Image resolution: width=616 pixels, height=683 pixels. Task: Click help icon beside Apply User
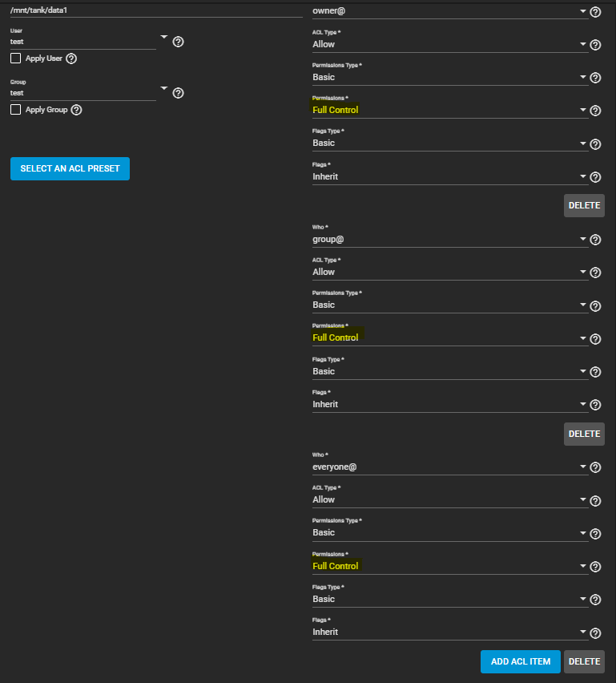71,59
